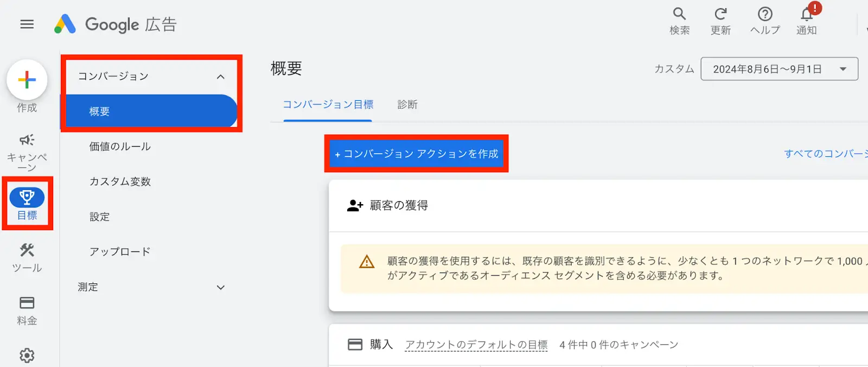
Task: Click the 検索 magnifier icon
Action: click(679, 14)
